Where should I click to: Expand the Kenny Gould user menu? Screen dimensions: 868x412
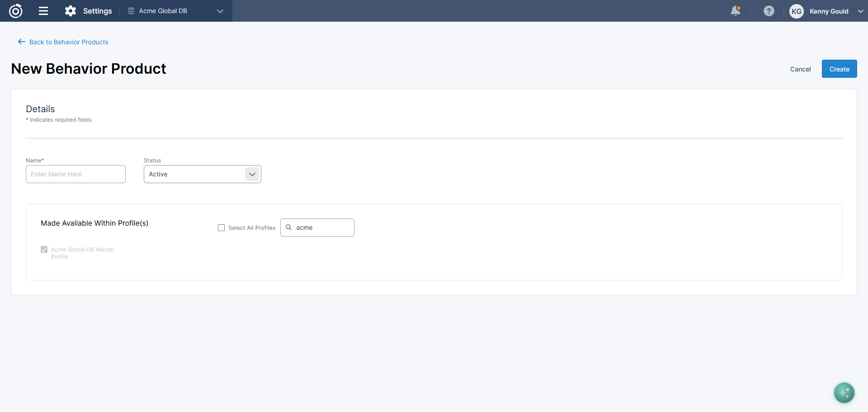coord(860,11)
